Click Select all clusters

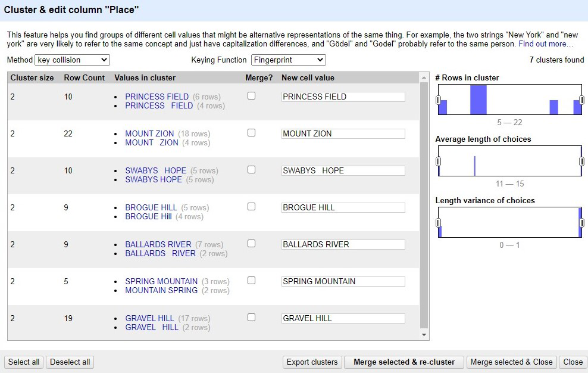pos(23,362)
